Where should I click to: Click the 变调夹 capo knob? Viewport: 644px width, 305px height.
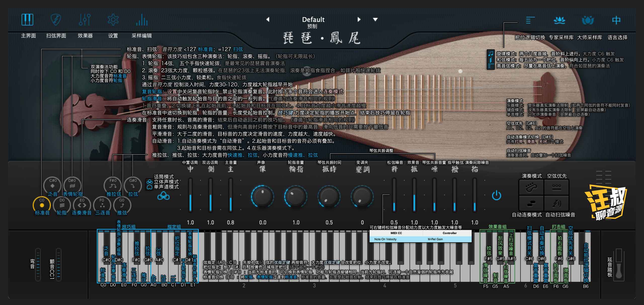[x=362, y=196]
